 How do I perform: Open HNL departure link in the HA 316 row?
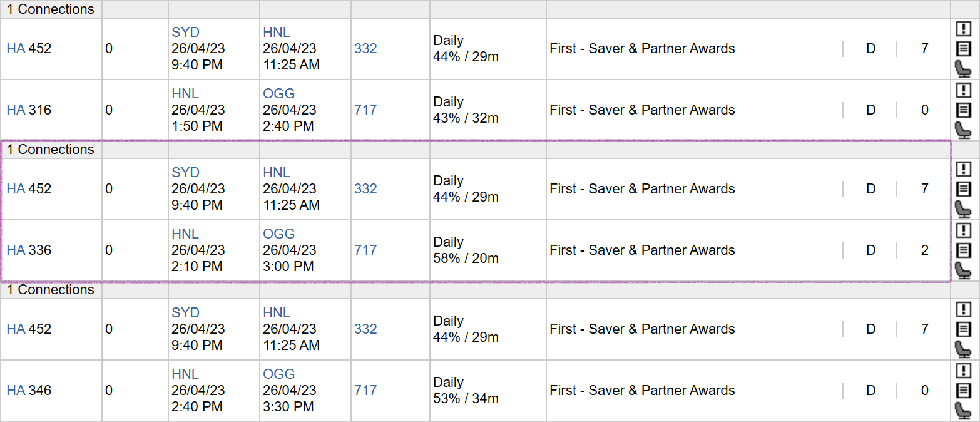coord(185,94)
